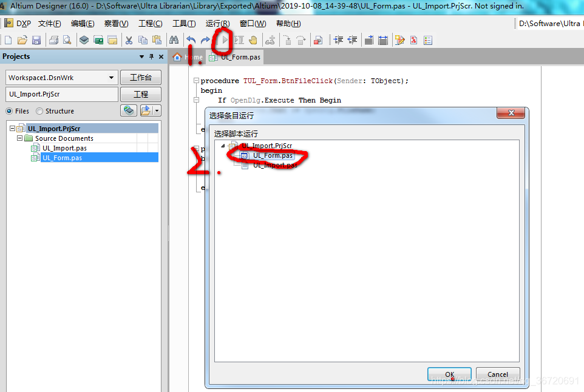This screenshot has width=584, height=392.
Task: Collapse BtnFileClick procedure code fold
Action: [x=196, y=81]
